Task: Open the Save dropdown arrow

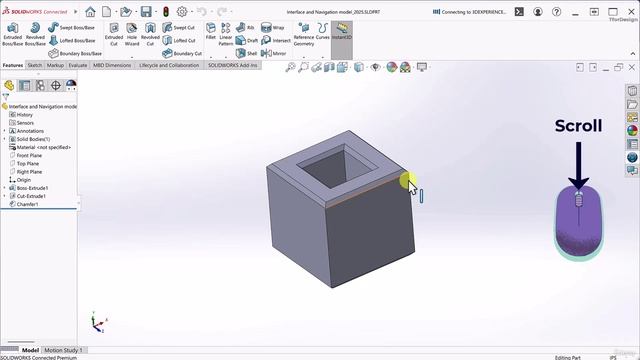Action: pos(156,12)
